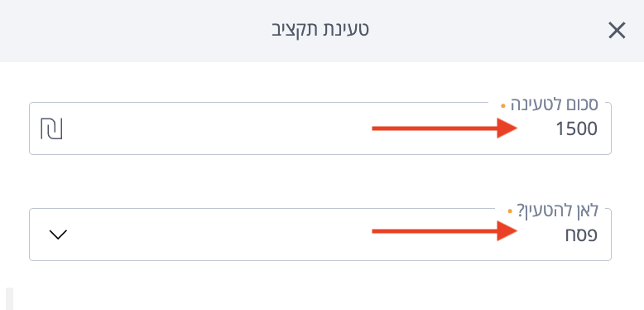The image size is (644, 310).
Task: Focus the סכום לטעינה amount field
Action: (320, 128)
